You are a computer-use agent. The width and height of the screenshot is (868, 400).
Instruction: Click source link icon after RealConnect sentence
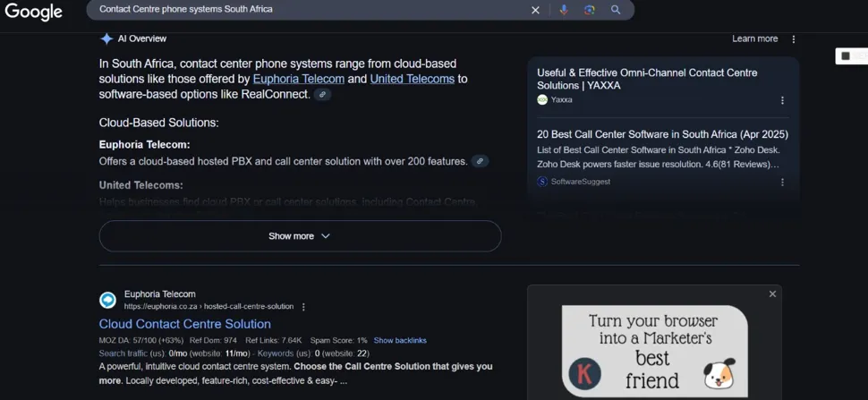(322, 95)
